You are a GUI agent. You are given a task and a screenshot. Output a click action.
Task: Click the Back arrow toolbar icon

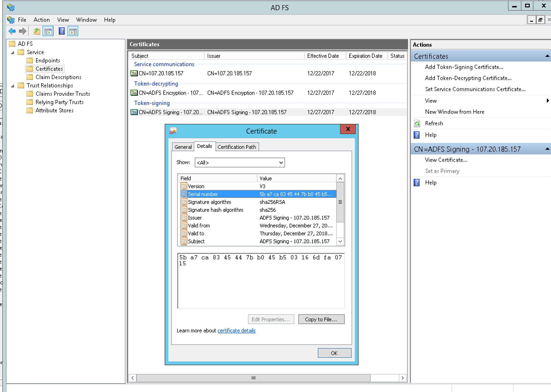12,31
